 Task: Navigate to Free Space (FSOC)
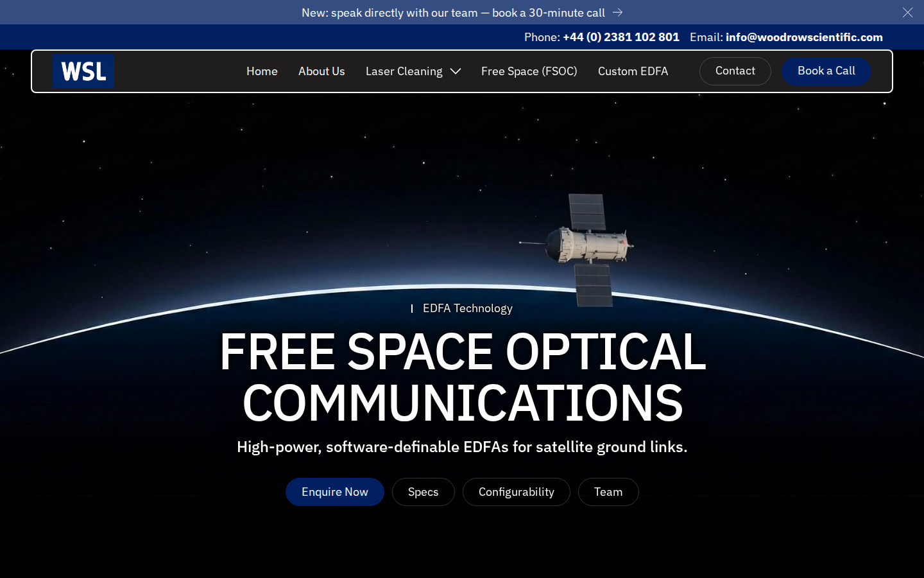(x=529, y=71)
